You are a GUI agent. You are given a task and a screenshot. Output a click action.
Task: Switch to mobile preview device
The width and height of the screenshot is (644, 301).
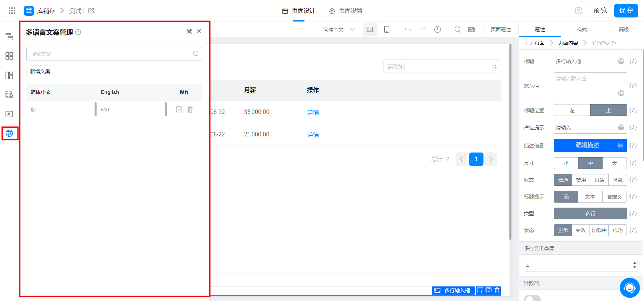(387, 30)
